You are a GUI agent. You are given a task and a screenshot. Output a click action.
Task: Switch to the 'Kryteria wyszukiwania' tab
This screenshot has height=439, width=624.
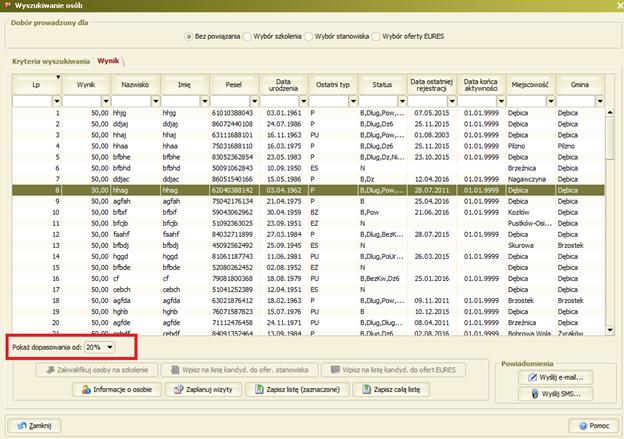coord(51,61)
